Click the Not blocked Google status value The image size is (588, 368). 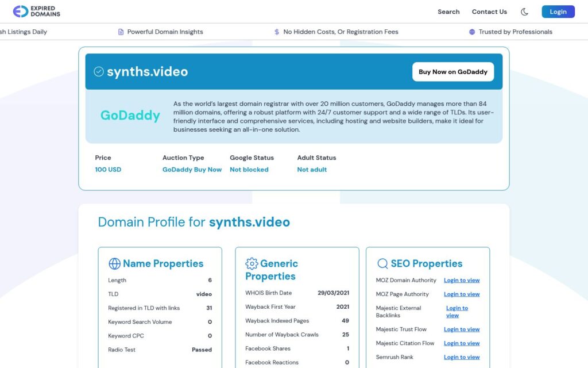(249, 170)
